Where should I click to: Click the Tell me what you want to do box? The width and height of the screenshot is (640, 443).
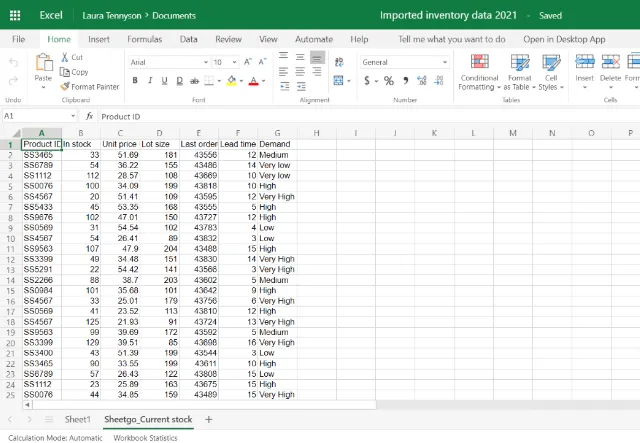pos(452,39)
